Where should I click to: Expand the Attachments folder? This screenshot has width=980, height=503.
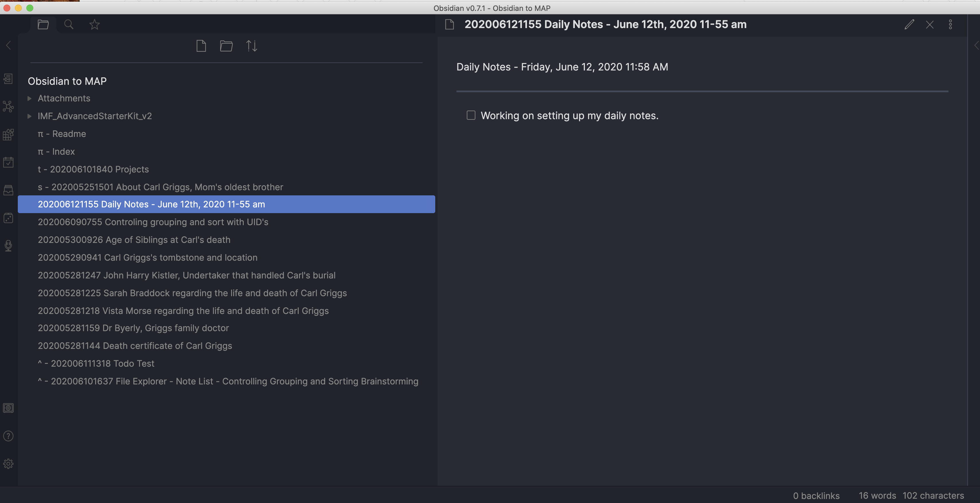coord(30,98)
